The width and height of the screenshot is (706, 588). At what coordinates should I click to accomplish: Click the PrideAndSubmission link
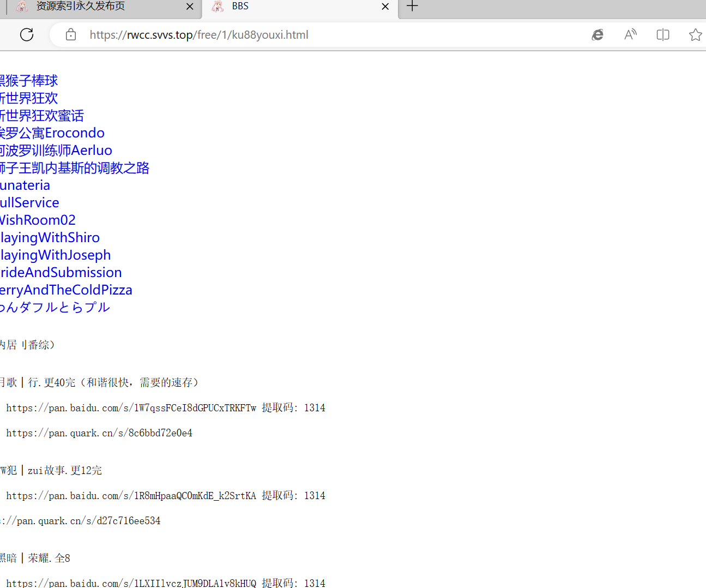tap(61, 273)
